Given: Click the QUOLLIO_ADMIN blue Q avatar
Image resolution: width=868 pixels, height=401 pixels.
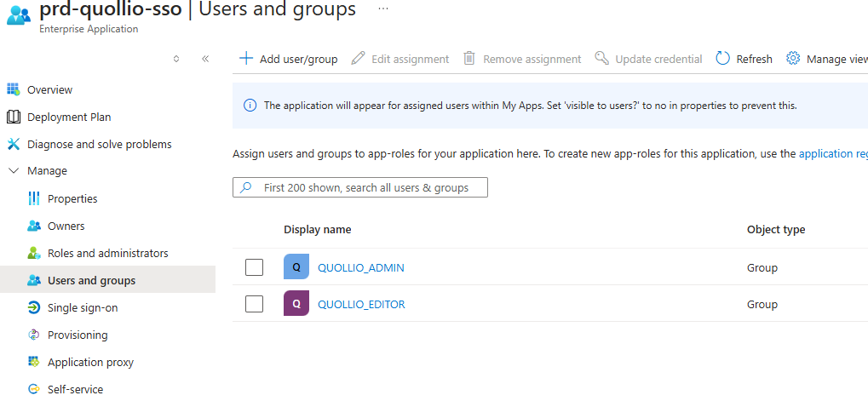Looking at the screenshot, I should click(x=296, y=267).
